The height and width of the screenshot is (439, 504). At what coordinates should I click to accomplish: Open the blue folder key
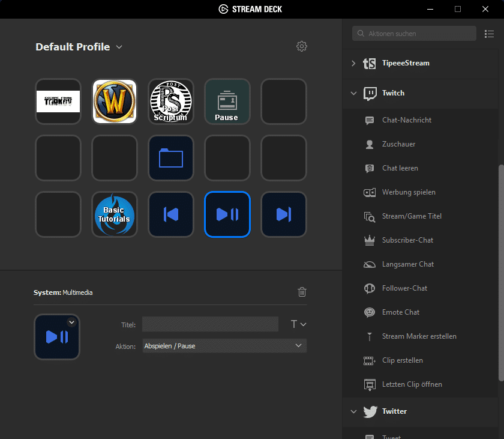click(x=170, y=158)
